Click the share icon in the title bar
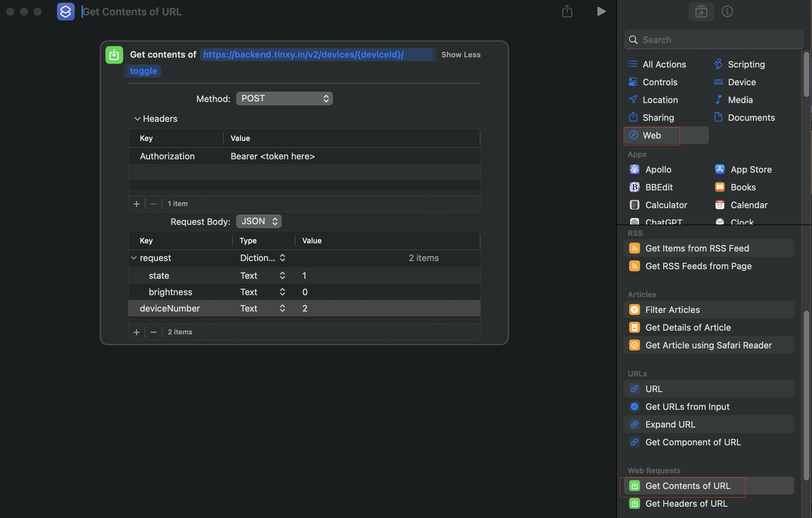The width and height of the screenshot is (812, 518). coord(567,11)
